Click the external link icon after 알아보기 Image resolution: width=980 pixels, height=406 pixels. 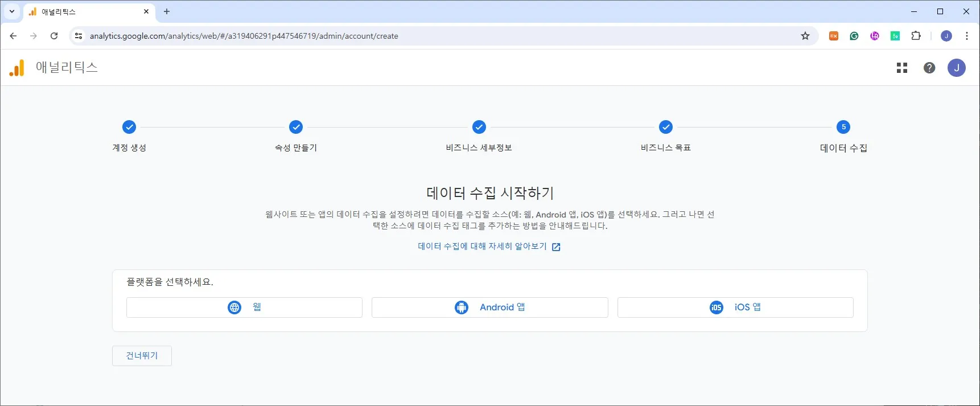[556, 247]
